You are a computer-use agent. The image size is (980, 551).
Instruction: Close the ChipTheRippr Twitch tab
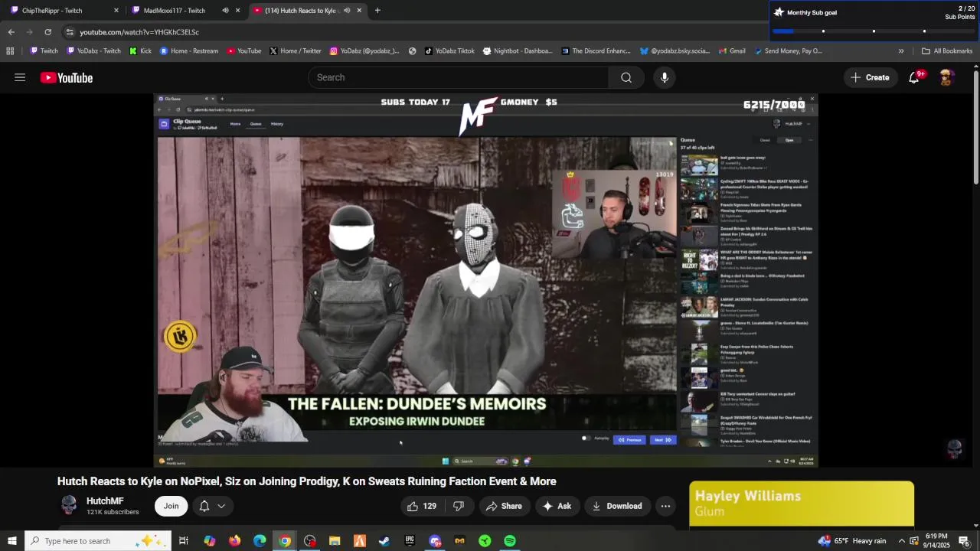(x=116, y=11)
